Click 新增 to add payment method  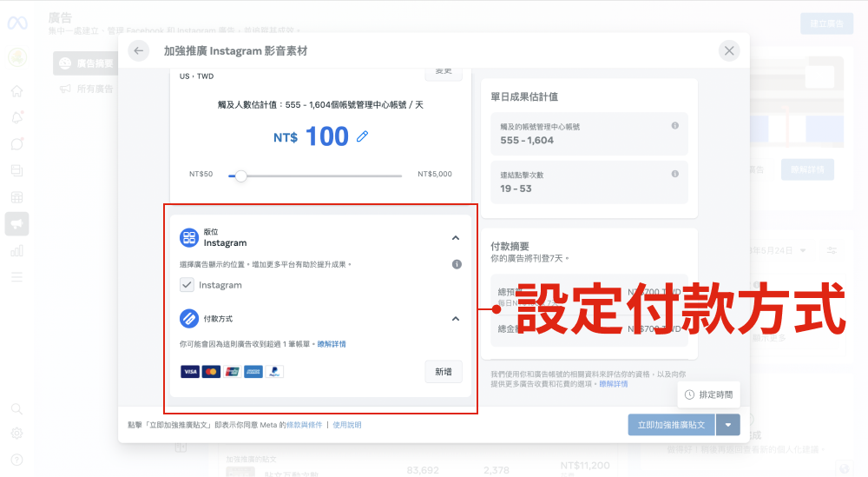click(x=443, y=372)
